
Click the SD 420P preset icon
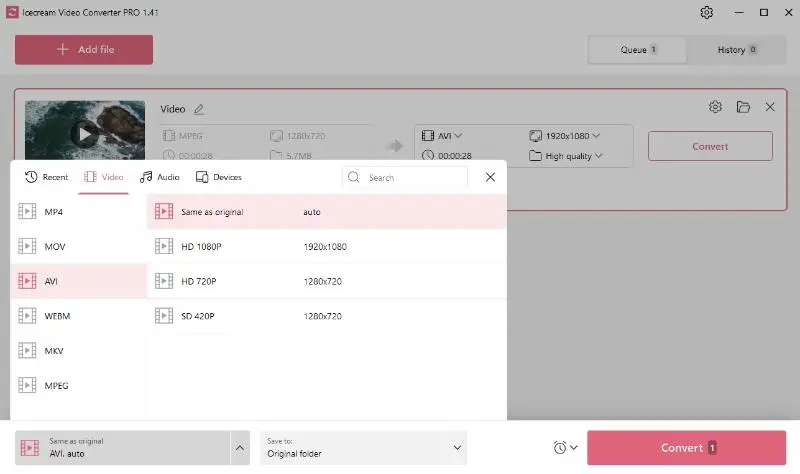(x=164, y=316)
